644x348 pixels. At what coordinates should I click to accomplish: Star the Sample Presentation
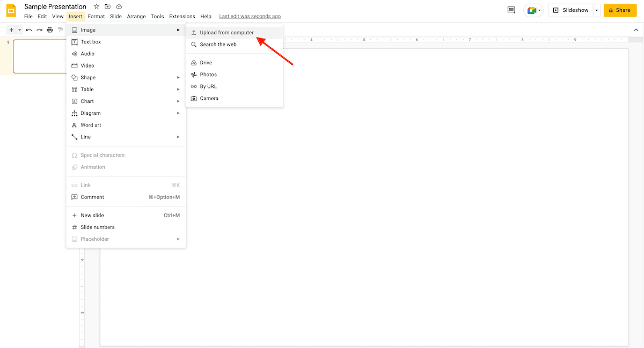(x=96, y=6)
